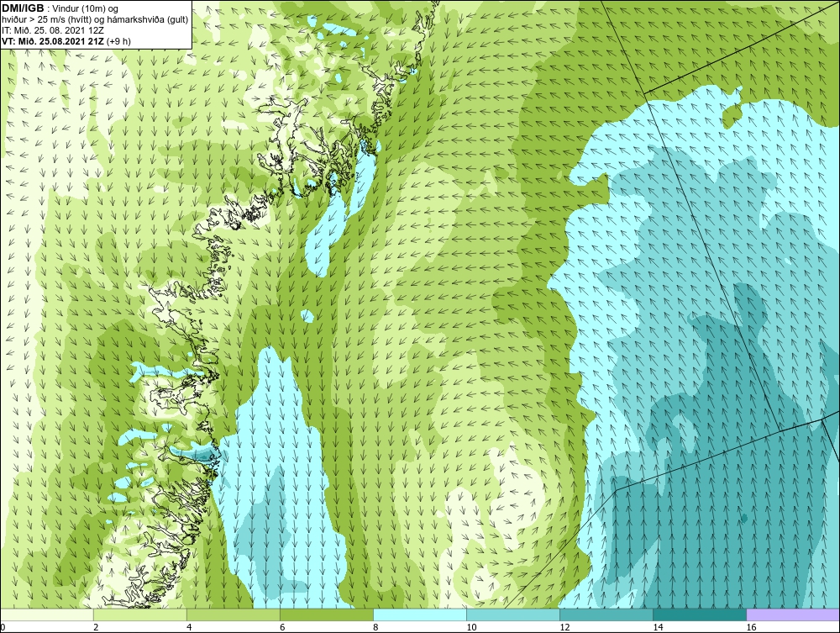Click the legend scale label '0'

3,627
